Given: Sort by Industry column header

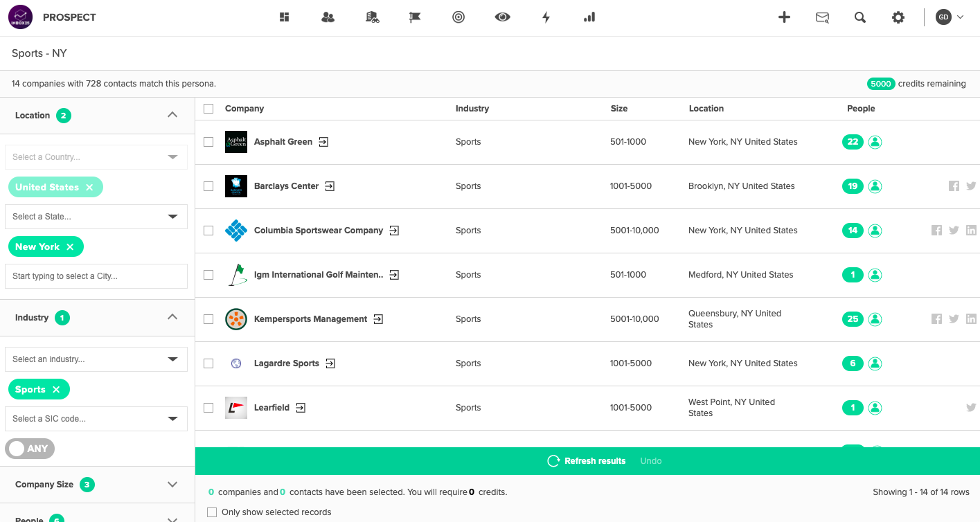Looking at the screenshot, I should (x=472, y=109).
